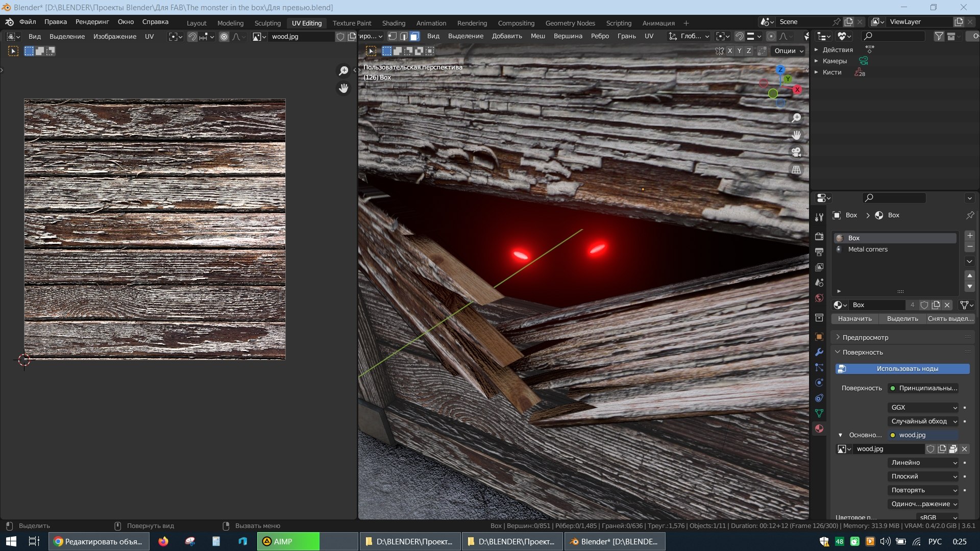
Task: Open the Линейно interpolation dropdown
Action: point(923,463)
